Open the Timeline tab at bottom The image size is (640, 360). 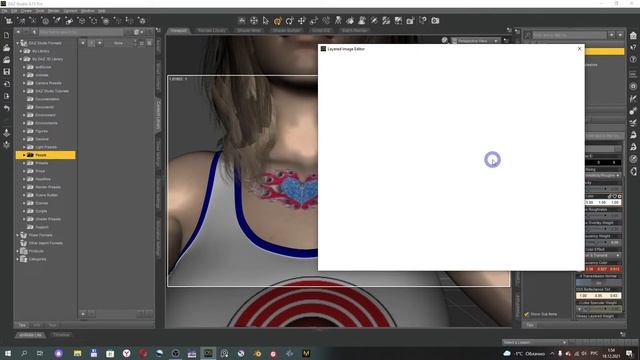point(61,335)
